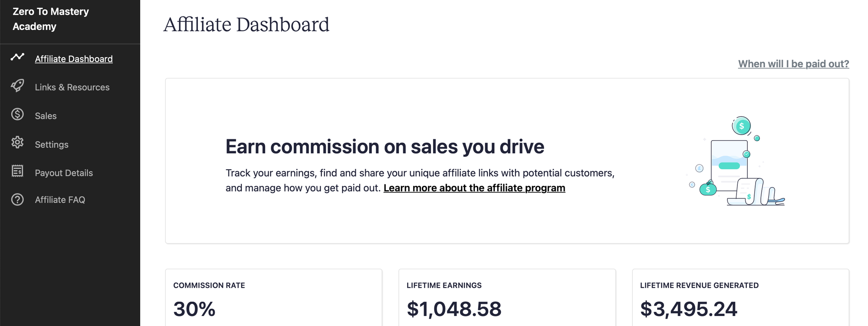Open the Affiliate Dashboard sidebar item

pyautogui.click(x=74, y=59)
